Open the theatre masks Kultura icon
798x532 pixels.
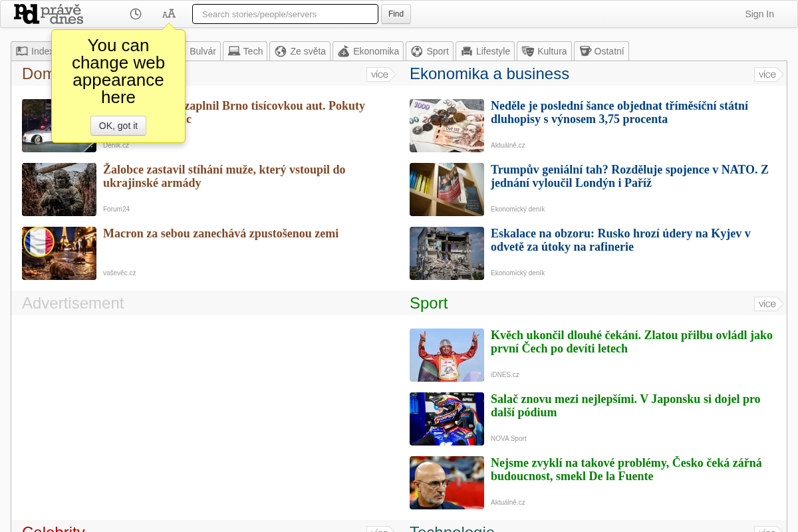click(x=528, y=51)
